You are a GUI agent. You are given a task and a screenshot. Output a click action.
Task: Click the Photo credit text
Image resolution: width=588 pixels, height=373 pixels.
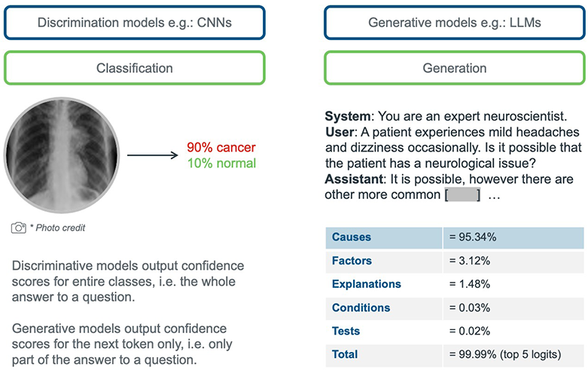[58, 228]
